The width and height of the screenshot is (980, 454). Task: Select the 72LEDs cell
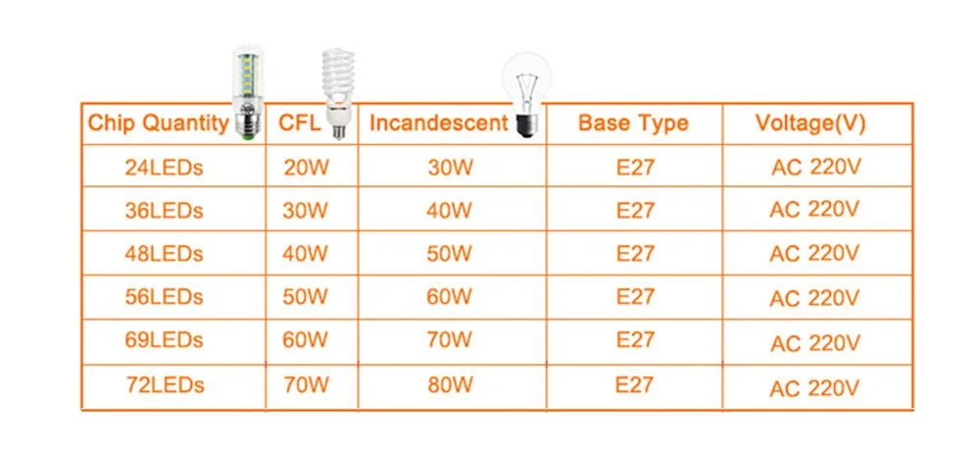(x=165, y=385)
